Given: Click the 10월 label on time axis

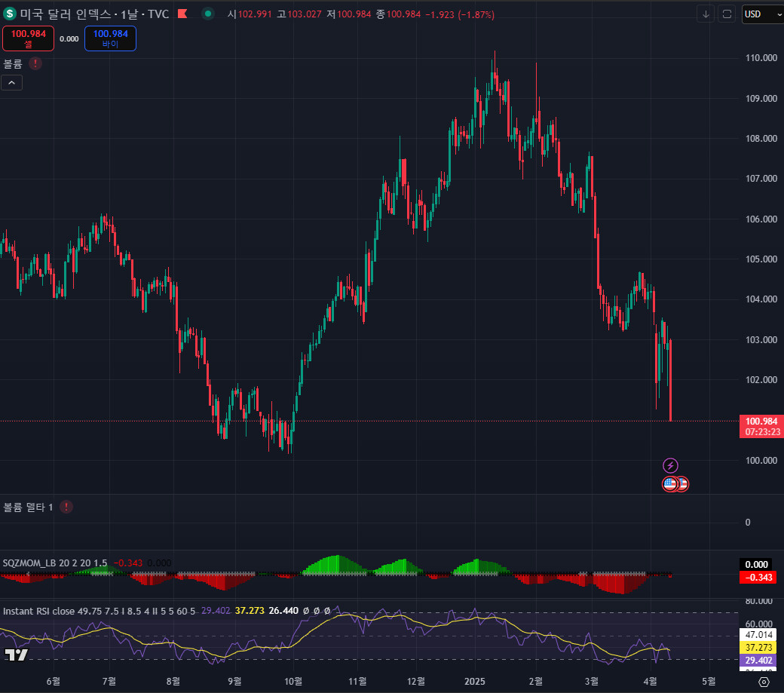Looking at the screenshot, I should point(293,682).
